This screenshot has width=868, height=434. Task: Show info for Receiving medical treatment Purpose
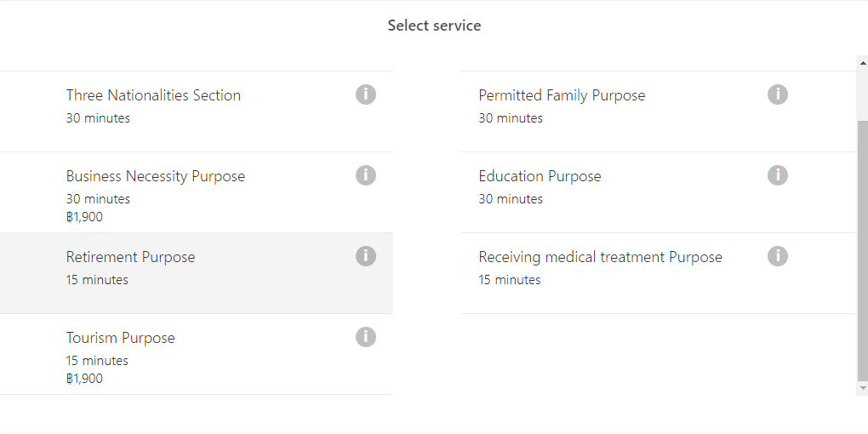click(x=777, y=256)
